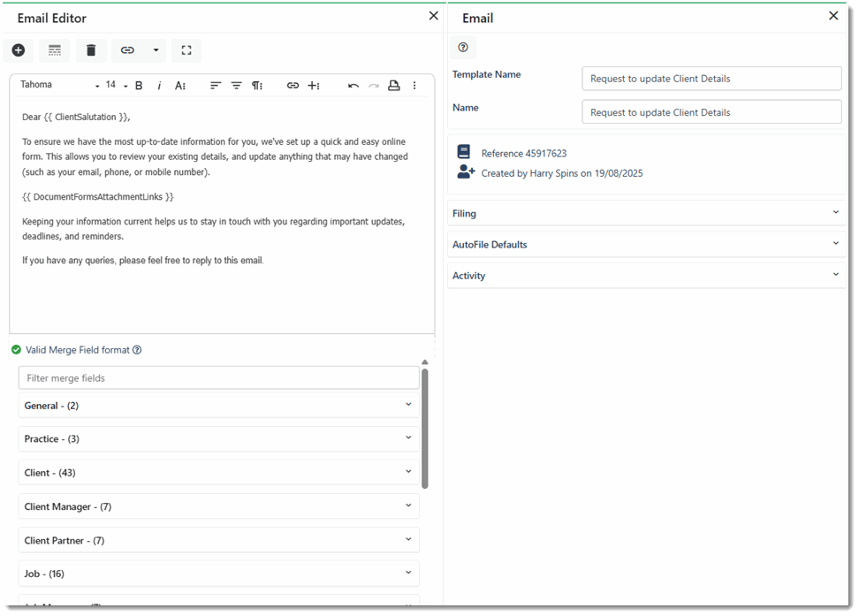
Task: Click the fullscreen expand icon
Action: coord(186,50)
